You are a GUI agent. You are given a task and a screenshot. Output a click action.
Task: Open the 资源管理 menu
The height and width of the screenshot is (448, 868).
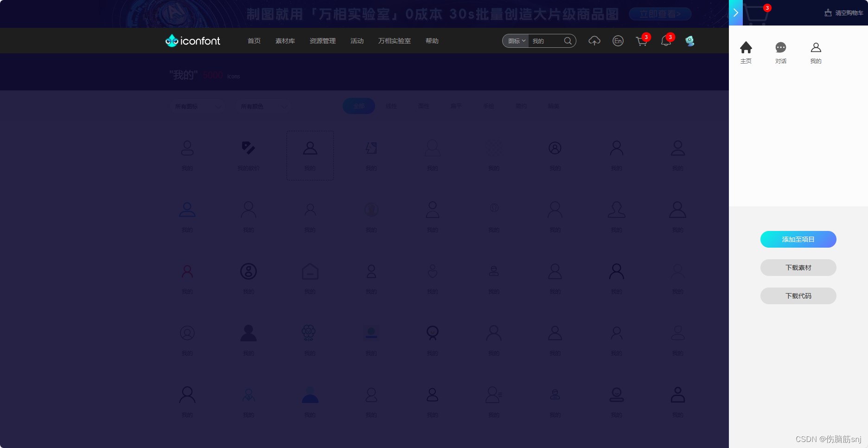323,41
